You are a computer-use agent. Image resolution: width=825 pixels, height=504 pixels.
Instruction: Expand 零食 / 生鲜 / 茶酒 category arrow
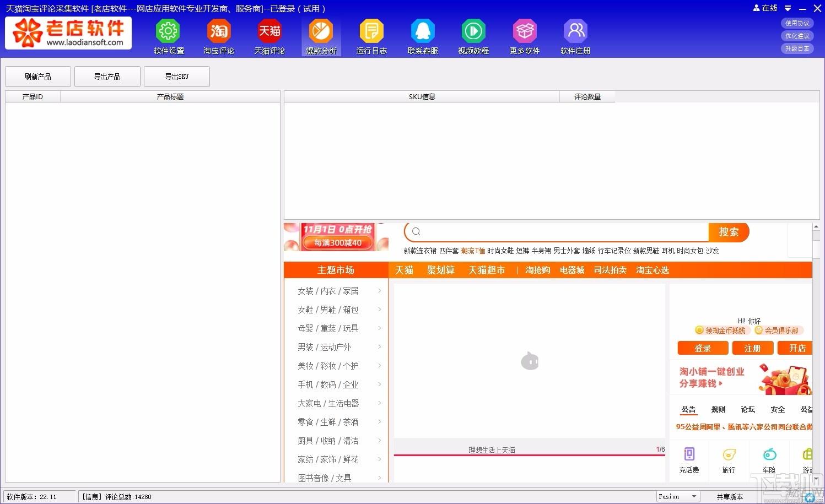click(380, 422)
